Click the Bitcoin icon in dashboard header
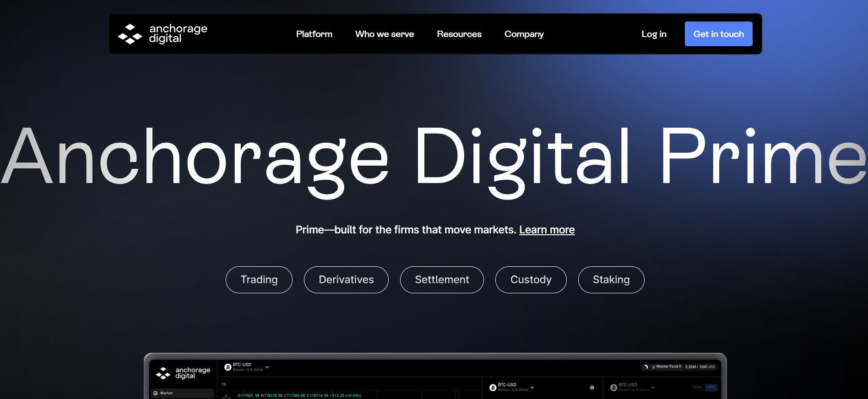The image size is (868, 399). pyautogui.click(x=228, y=367)
